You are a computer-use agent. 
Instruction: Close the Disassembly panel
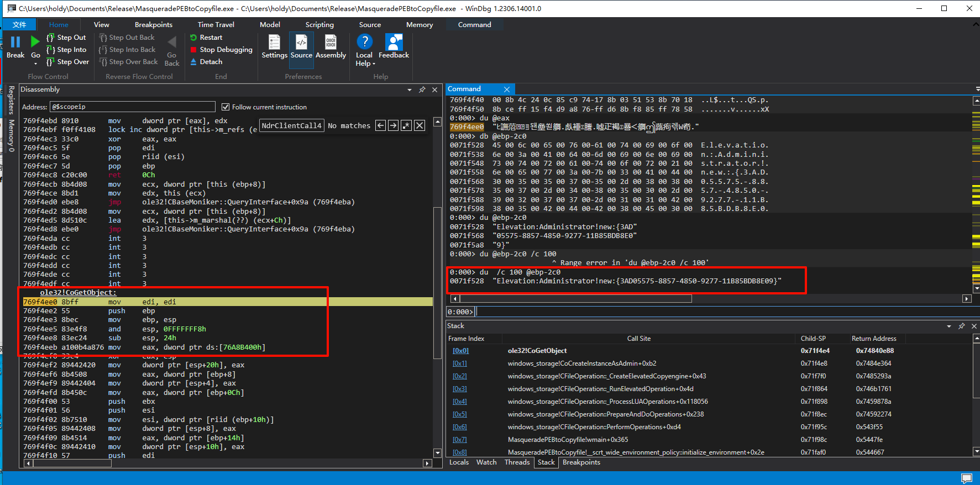coord(434,89)
